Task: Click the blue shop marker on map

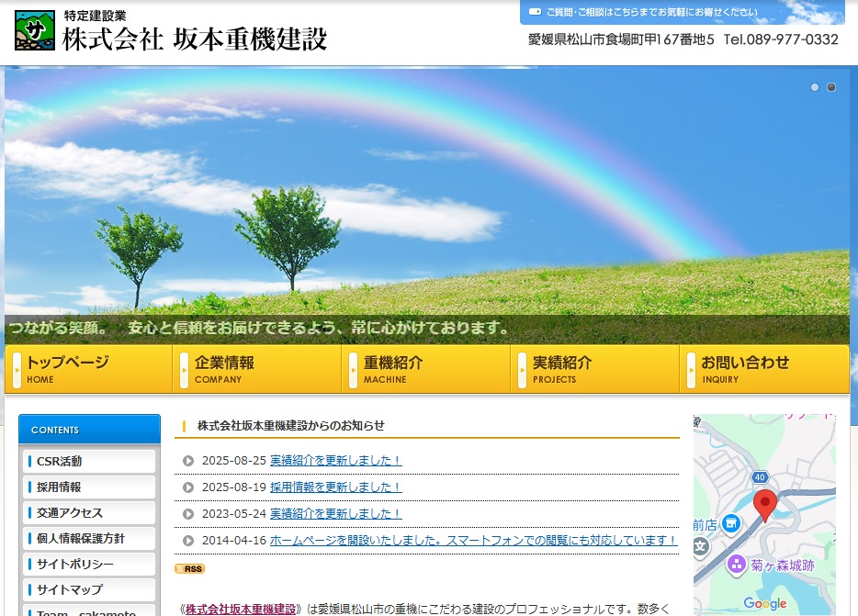Action: 730,524
